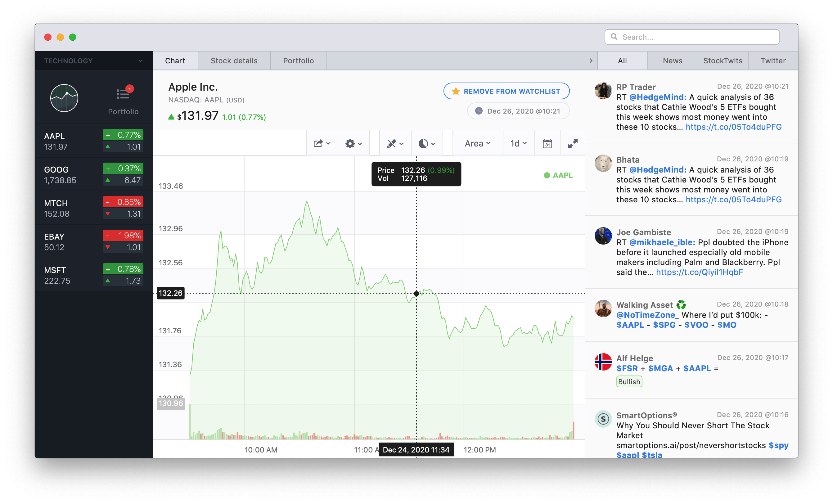Screen dimensions: 833x504
Task: Click Remove from Watchlist button
Action: point(506,90)
